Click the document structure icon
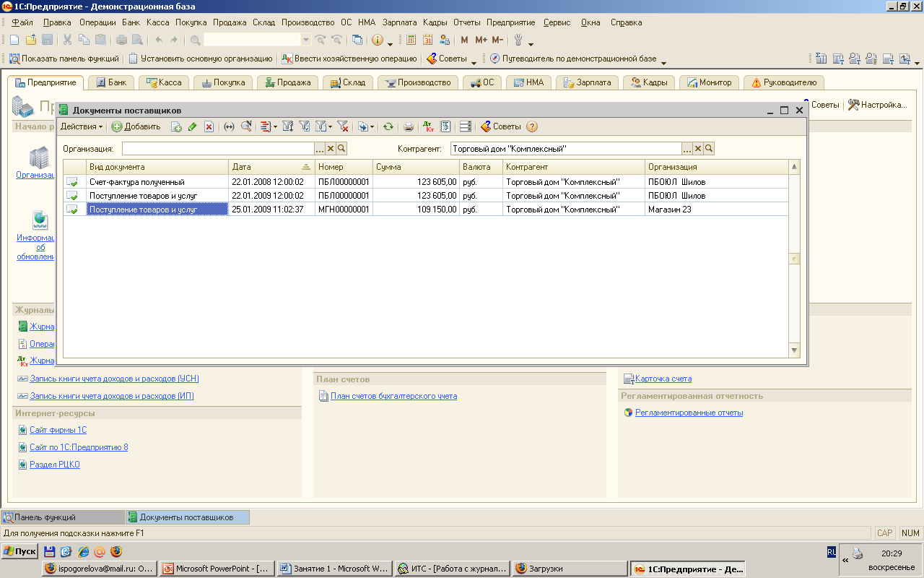The image size is (924, 578). [x=445, y=126]
